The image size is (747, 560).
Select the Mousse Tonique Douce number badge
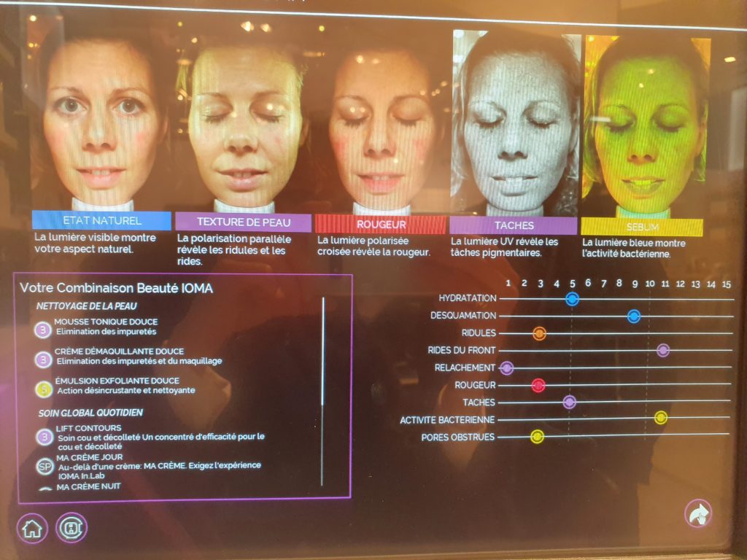43,330
